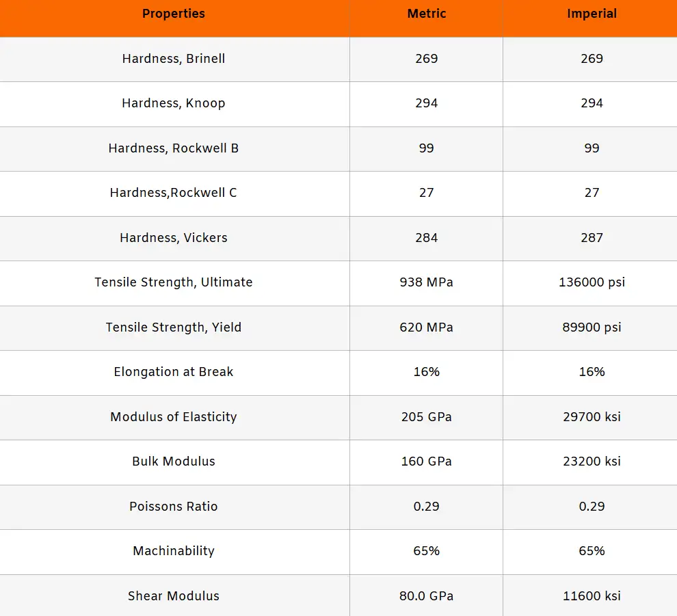Viewport: 677px width, 616px height.
Task: Click the Elongation at Break label
Action: (174, 372)
